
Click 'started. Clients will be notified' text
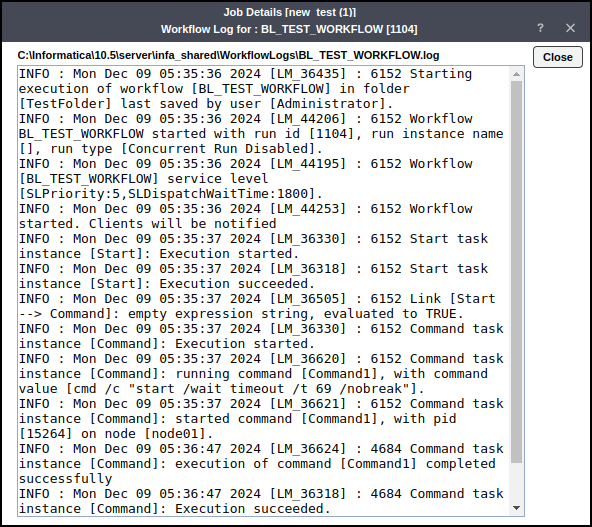tap(148, 223)
